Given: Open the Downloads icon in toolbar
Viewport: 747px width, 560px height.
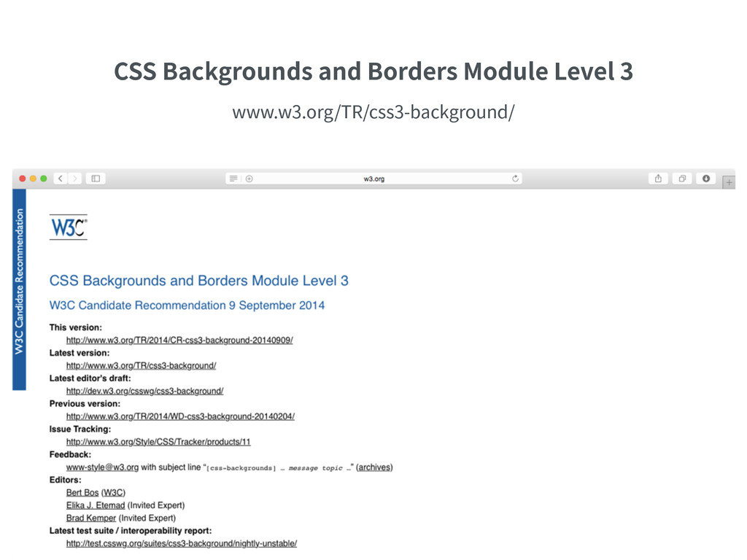Looking at the screenshot, I should click(706, 179).
